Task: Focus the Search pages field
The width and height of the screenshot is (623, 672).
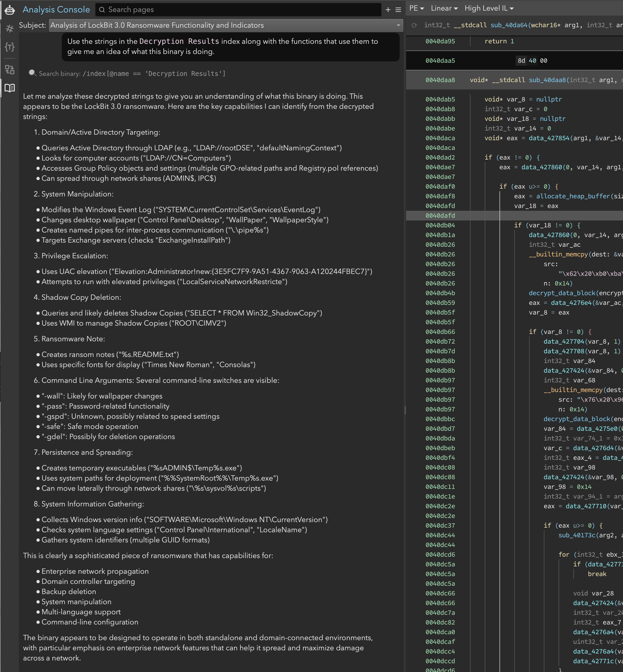Action: [x=238, y=10]
